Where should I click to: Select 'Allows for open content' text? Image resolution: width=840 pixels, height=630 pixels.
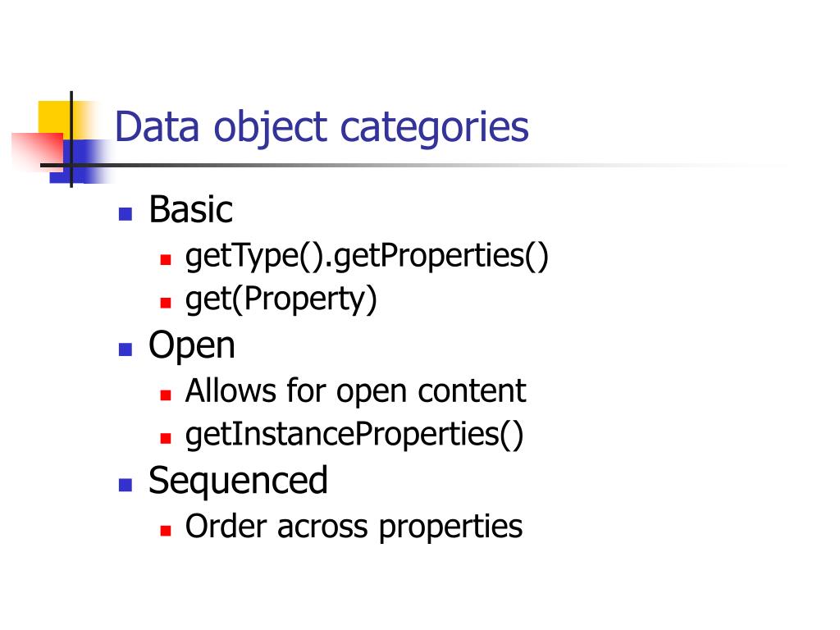pyautogui.click(x=356, y=390)
